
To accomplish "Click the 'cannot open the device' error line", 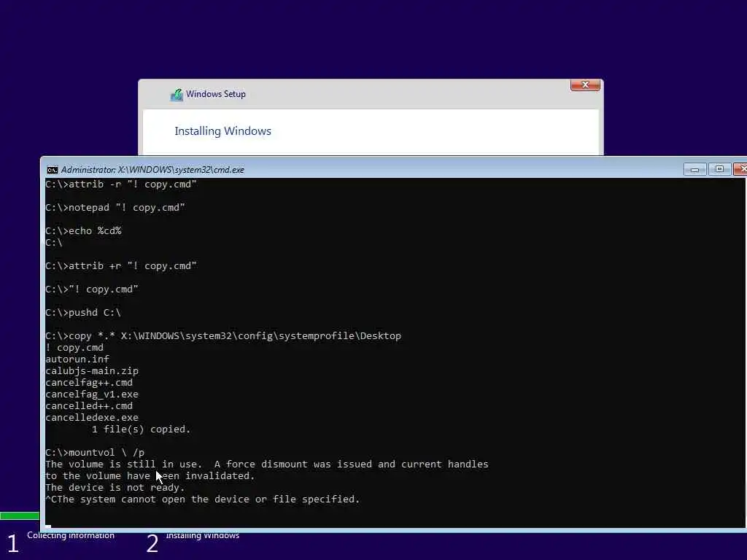I will [x=203, y=499].
